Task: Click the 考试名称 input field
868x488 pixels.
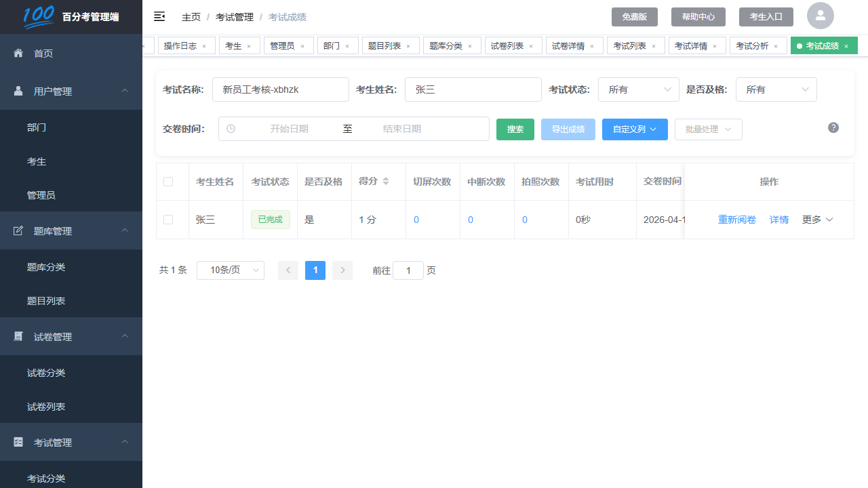Action: (281, 89)
